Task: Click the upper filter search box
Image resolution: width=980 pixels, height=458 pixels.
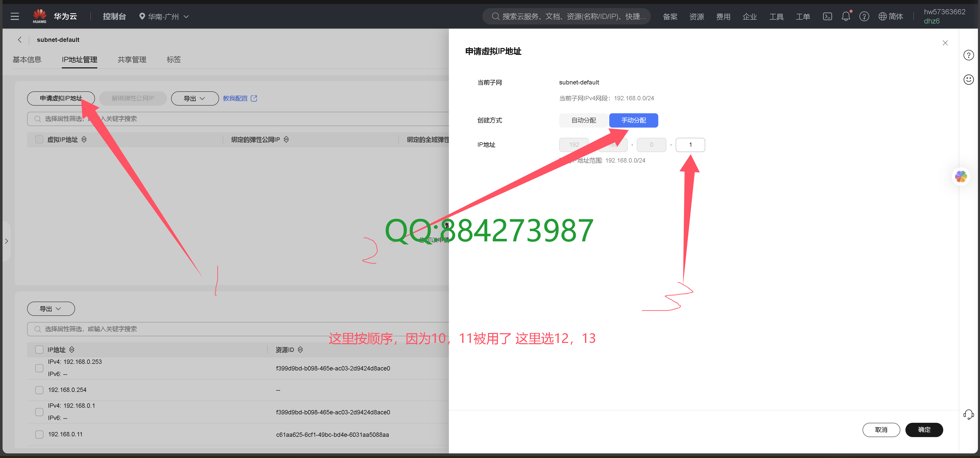Action: pyautogui.click(x=238, y=119)
